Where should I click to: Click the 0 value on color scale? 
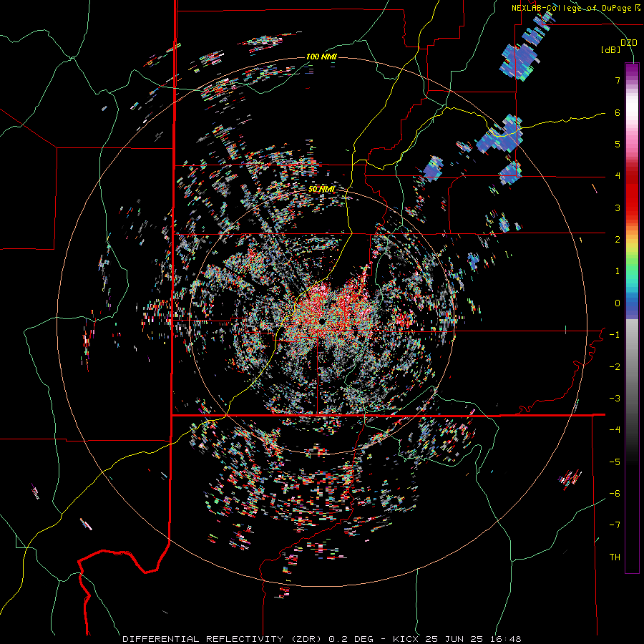(618, 303)
